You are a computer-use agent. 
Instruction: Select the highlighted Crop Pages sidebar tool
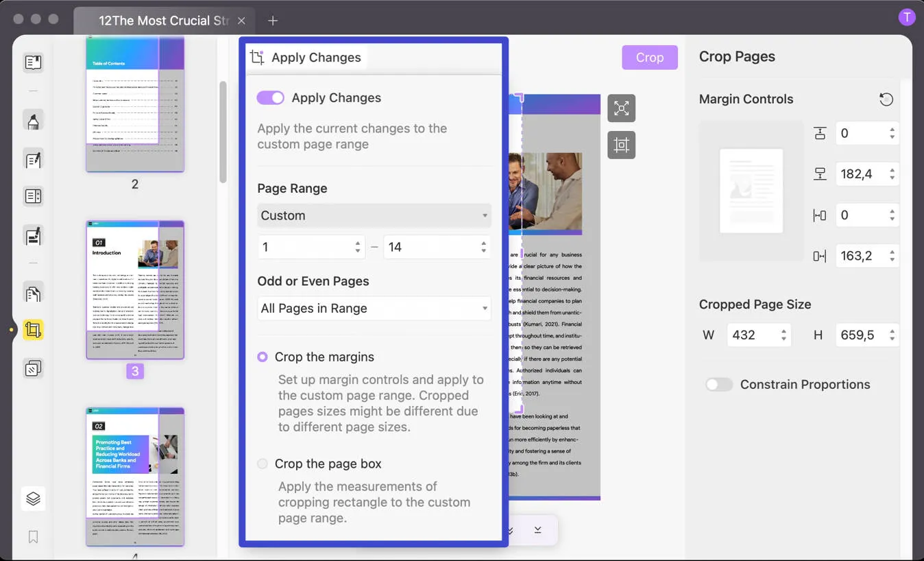[x=33, y=330]
